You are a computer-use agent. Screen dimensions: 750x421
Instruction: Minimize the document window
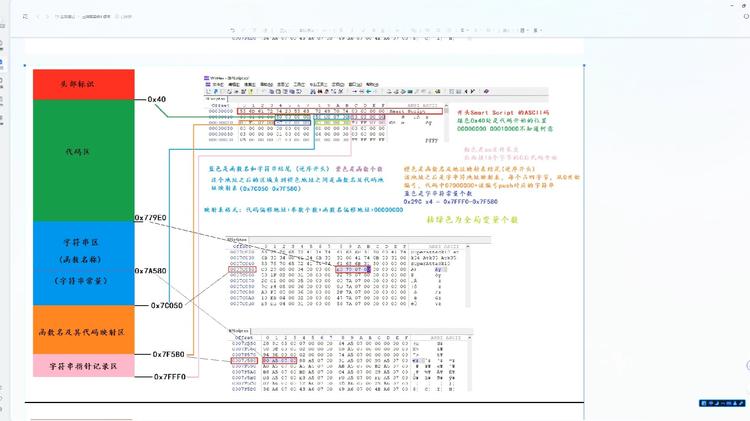click(x=732, y=5)
